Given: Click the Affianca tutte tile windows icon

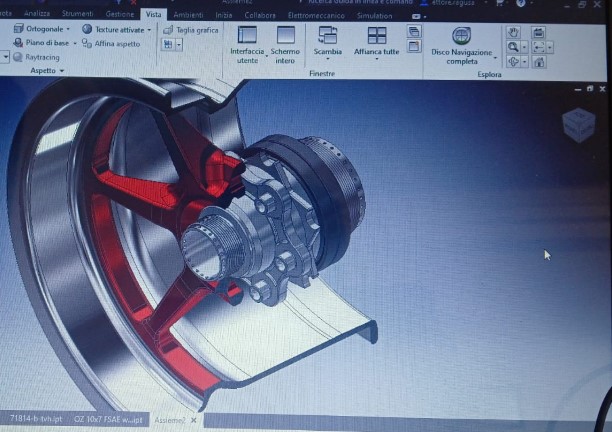Looking at the screenshot, I should (x=376, y=36).
